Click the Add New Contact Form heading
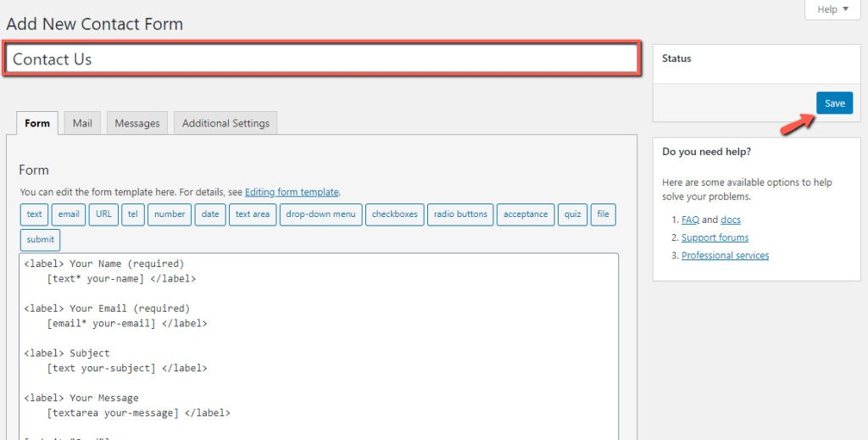Image resolution: width=868 pixels, height=440 pixels. (x=95, y=24)
